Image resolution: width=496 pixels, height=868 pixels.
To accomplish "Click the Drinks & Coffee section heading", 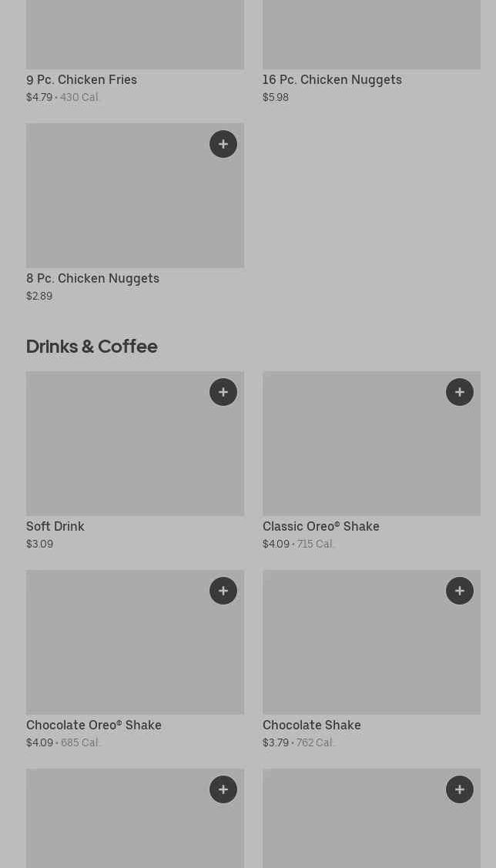I will [92, 347].
